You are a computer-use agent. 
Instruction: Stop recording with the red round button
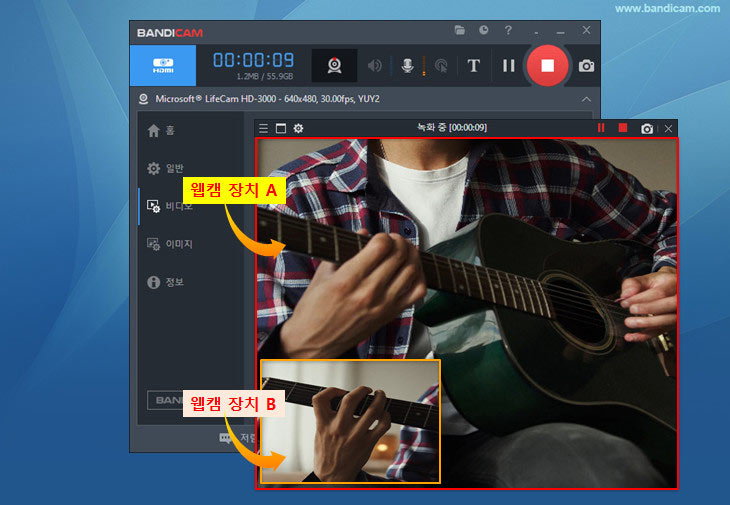tap(547, 66)
